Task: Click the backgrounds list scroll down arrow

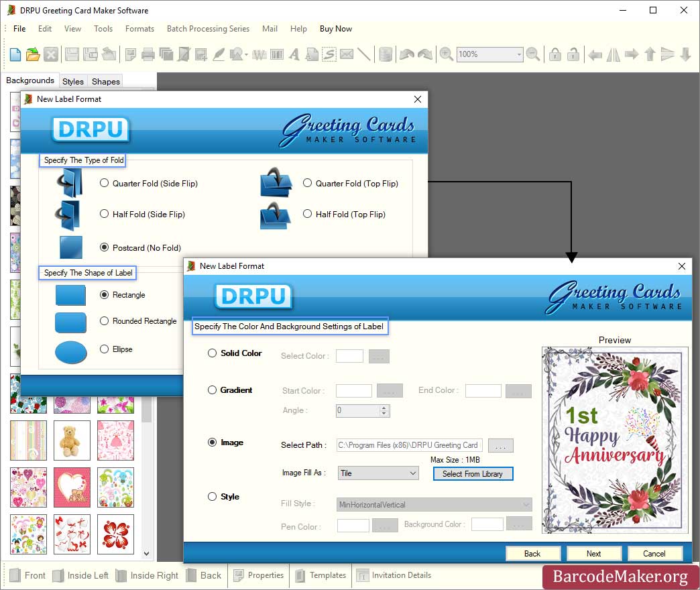Action: click(146, 553)
